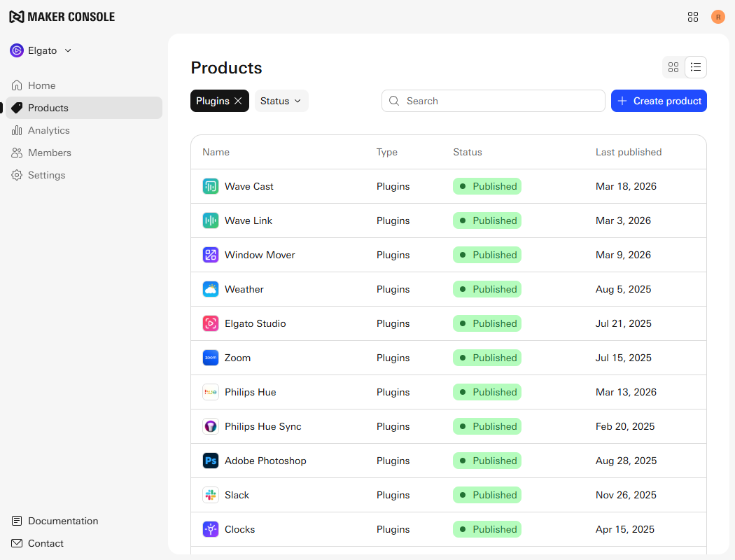Open the Elgato organization switcher
The width and height of the screenshot is (735, 560).
(x=41, y=50)
